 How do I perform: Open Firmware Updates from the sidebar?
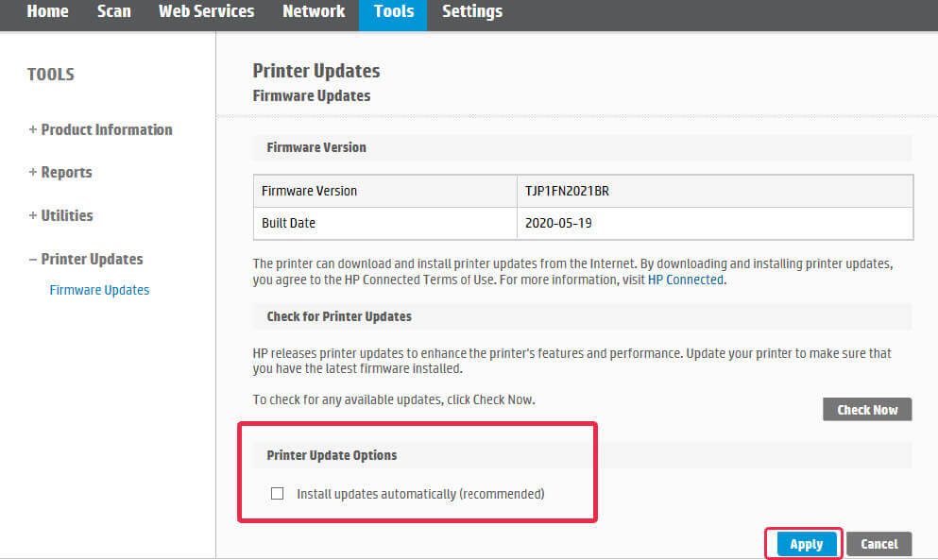99,290
